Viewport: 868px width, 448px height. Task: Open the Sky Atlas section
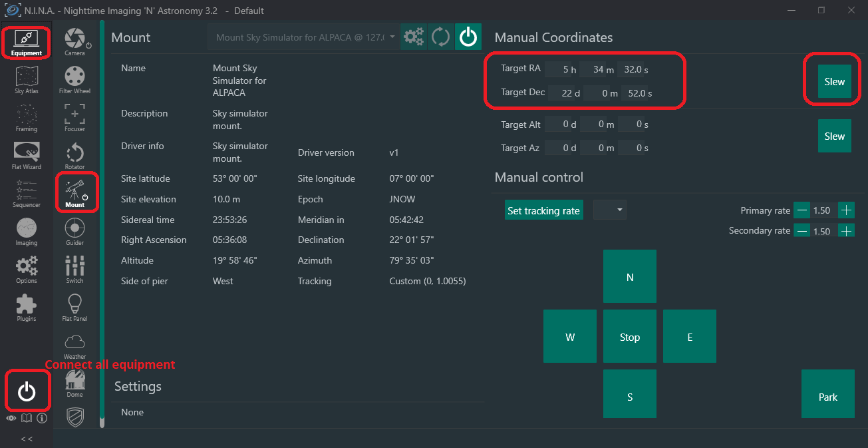coord(27,80)
